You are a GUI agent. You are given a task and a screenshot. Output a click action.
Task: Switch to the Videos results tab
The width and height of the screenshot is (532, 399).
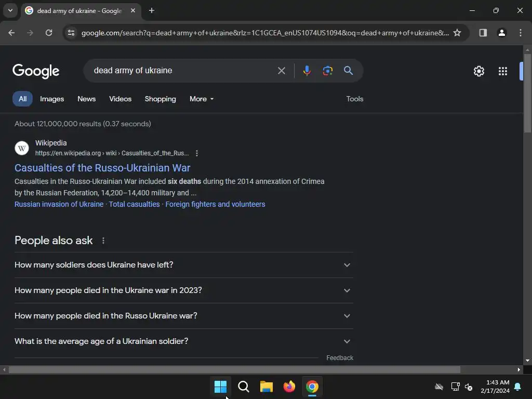point(120,99)
